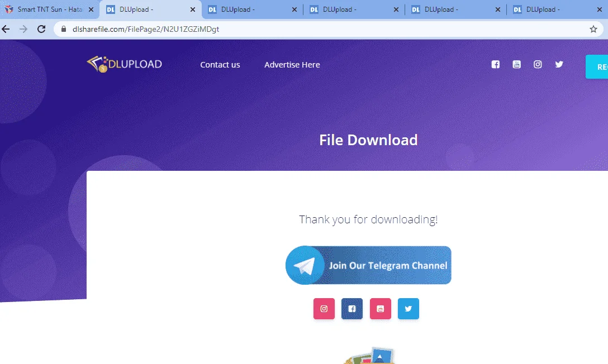The height and width of the screenshot is (364, 608).
Task: Bookmark this page with the star icon
Action: coord(593,29)
